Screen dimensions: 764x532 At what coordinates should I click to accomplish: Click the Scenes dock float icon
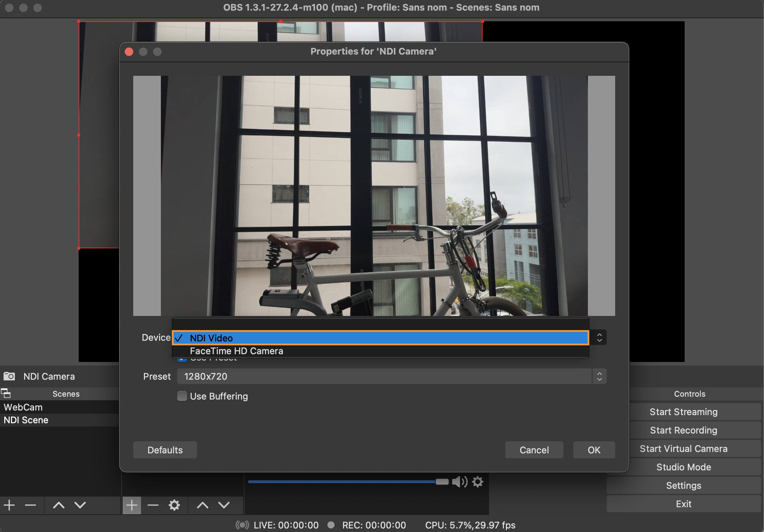point(6,393)
